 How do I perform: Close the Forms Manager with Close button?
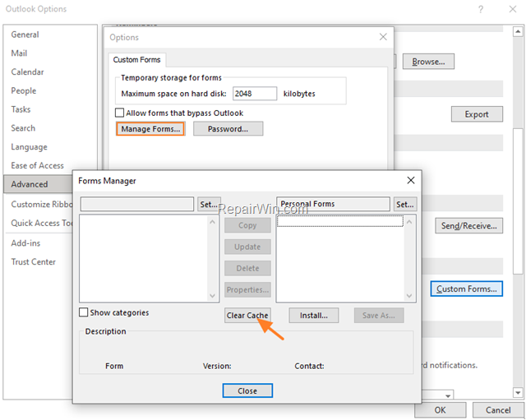pos(247,390)
